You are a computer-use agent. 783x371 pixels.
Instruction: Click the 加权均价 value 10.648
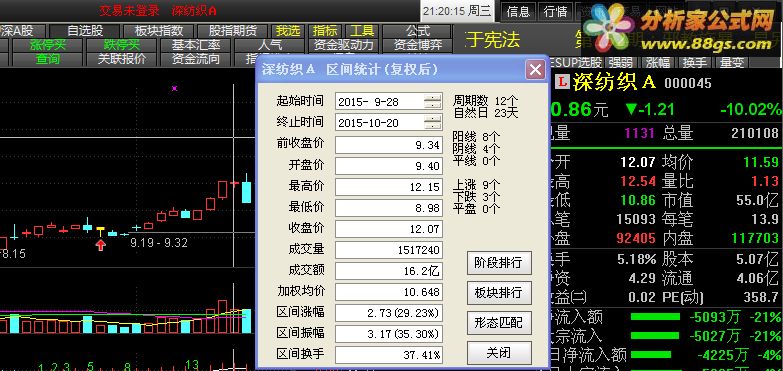click(x=389, y=292)
